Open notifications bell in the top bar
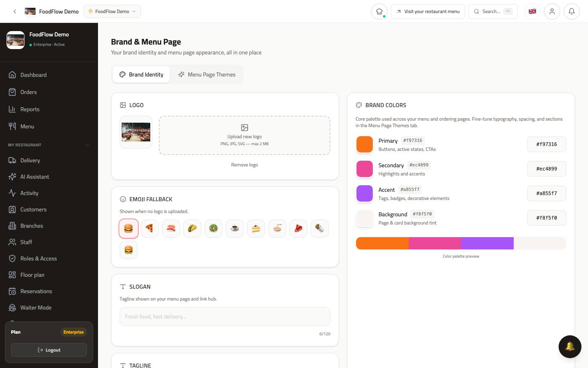 (572, 11)
